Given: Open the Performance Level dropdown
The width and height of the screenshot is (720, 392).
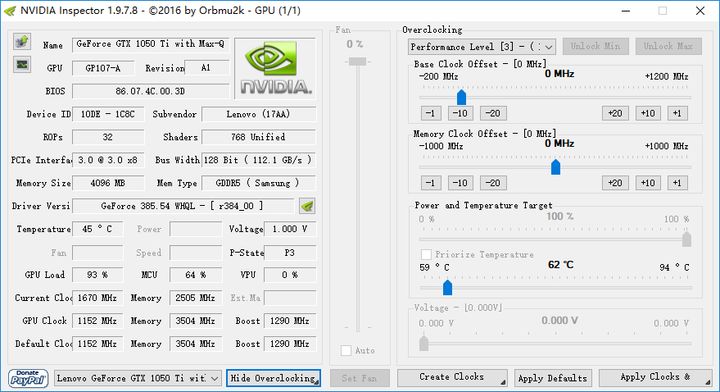Looking at the screenshot, I should pyautogui.click(x=482, y=46).
